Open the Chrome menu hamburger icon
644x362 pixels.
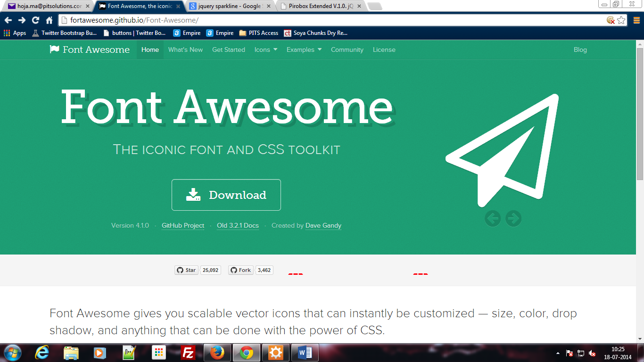tap(636, 20)
